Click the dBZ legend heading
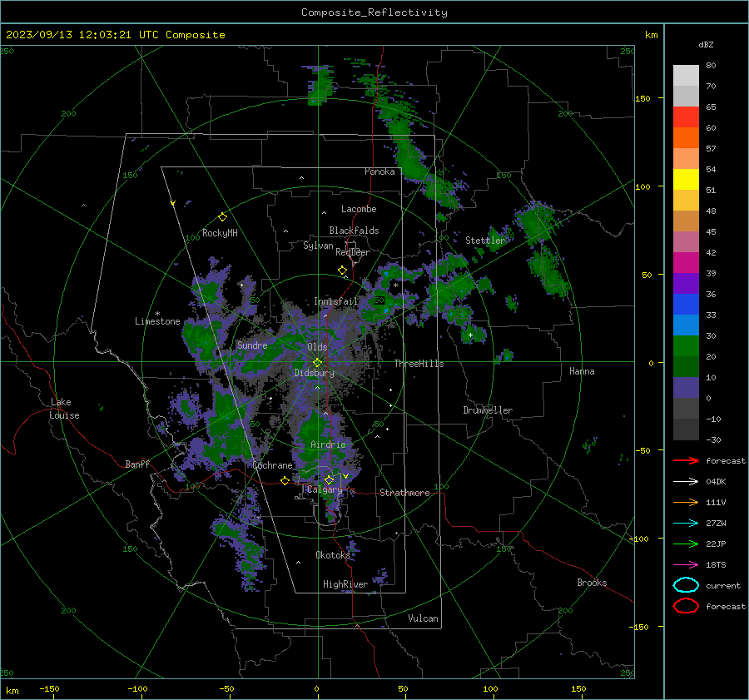 click(x=706, y=44)
